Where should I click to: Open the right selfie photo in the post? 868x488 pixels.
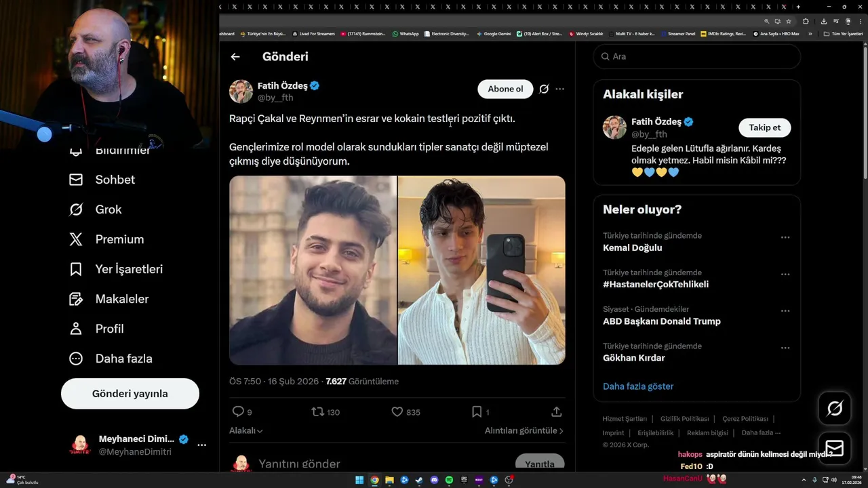(481, 270)
